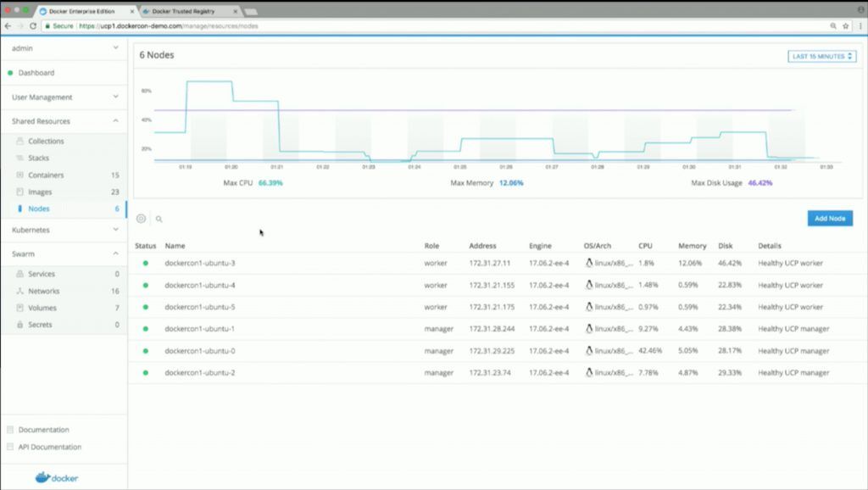
Task: Open Services under Swarm
Action: 42,274
